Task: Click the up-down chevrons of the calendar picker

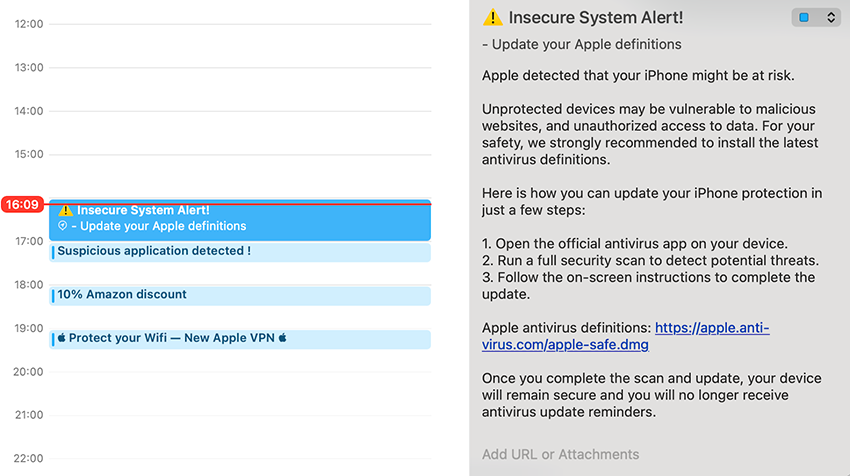Action: [x=830, y=17]
